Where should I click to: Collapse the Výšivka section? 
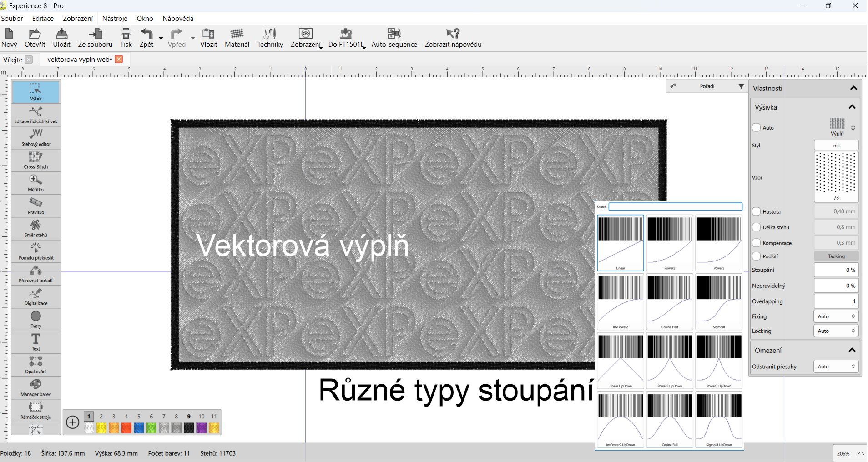point(852,107)
